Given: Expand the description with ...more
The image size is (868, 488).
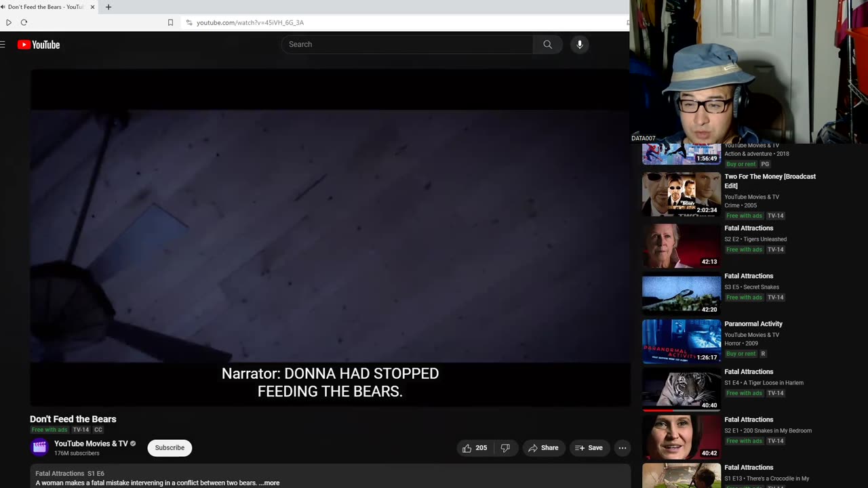Looking at the screenshot, I should 269,483.
